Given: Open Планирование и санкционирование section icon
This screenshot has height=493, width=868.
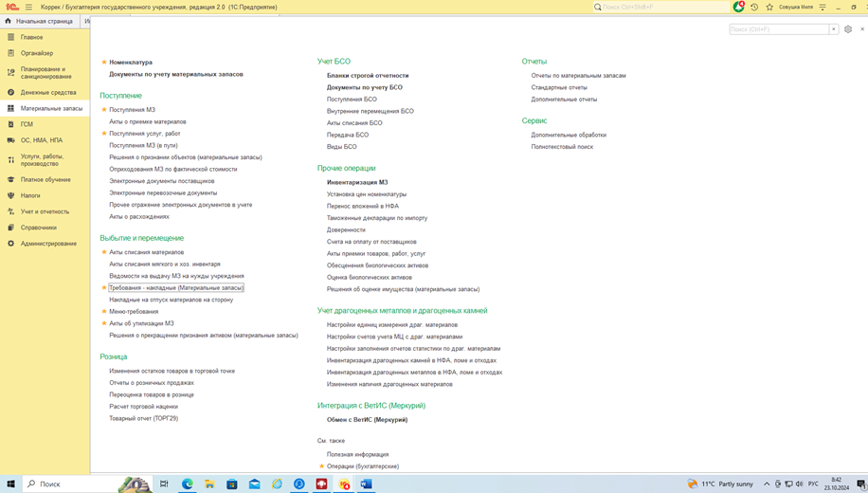Looking at the screenshot, I should [x=10, y=73].
